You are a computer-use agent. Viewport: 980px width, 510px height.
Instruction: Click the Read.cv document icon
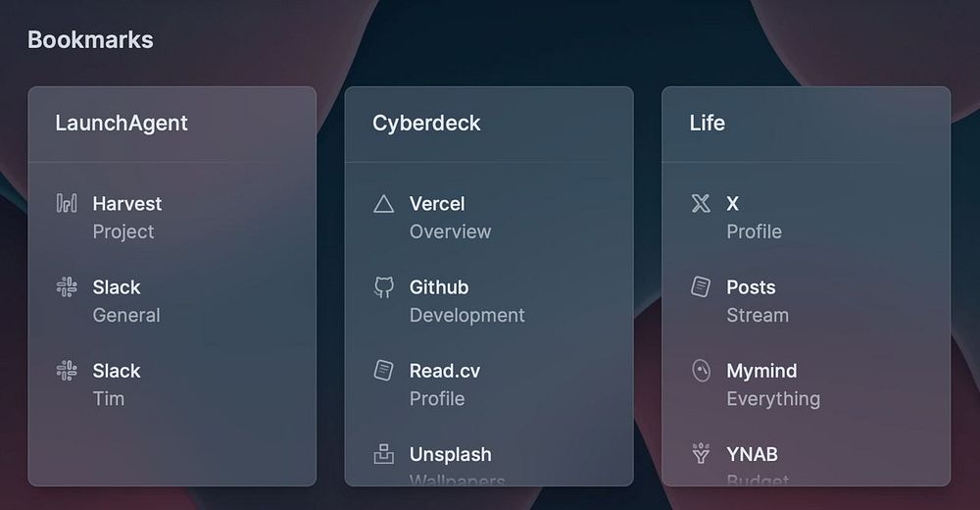[x=384, y=371]
